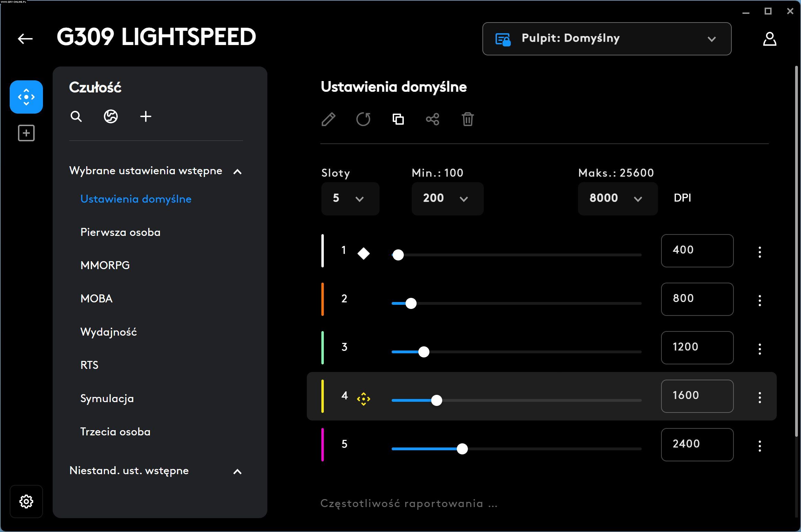Open the sensitivity DPI sidebar icon
801x532 pixels.
click(x=26, y=97)
